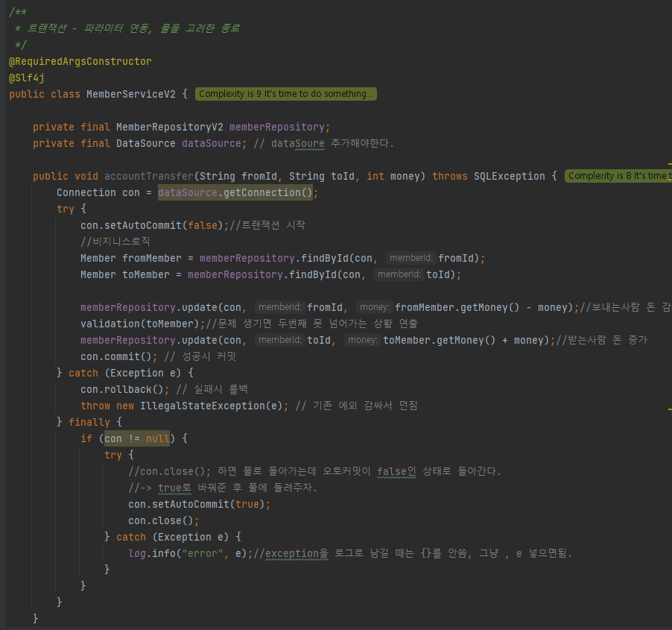Image resolution: width=672 pixels, height=630 pixels.
Task: Click the money hint before fromMember.getMoney()
Action: [374, 307]
